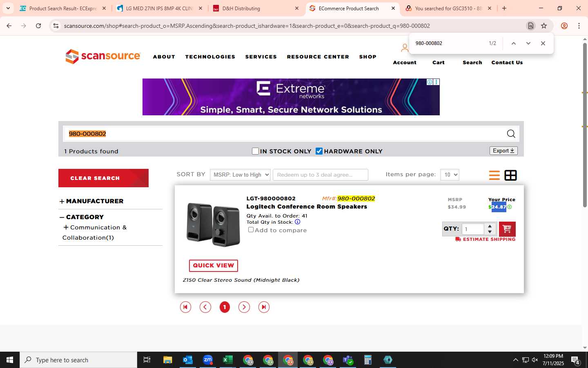588x368 pixels.
Task: Click the ESTIMATE SHIPPING link
Action: coord(486,239)
